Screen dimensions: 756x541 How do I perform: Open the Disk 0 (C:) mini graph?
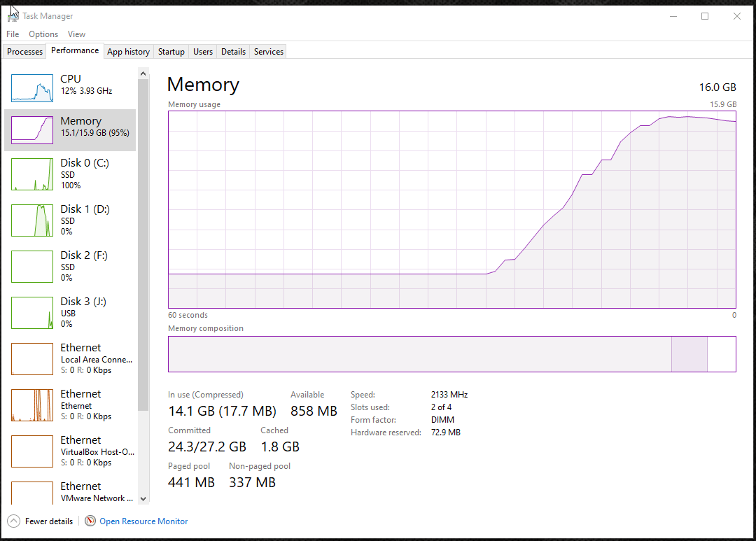tap(32, 174)
